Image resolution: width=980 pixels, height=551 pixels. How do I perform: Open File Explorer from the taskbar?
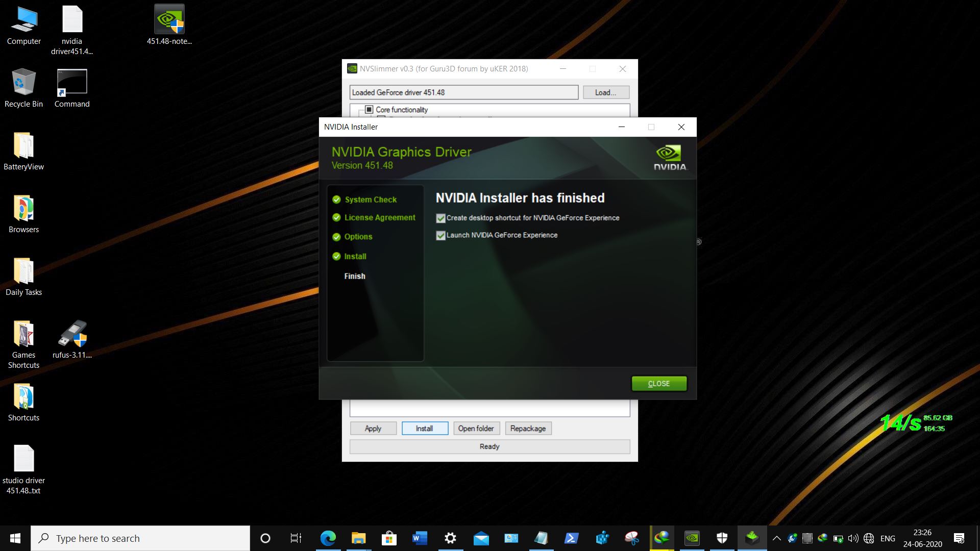(x=358, y=538)
